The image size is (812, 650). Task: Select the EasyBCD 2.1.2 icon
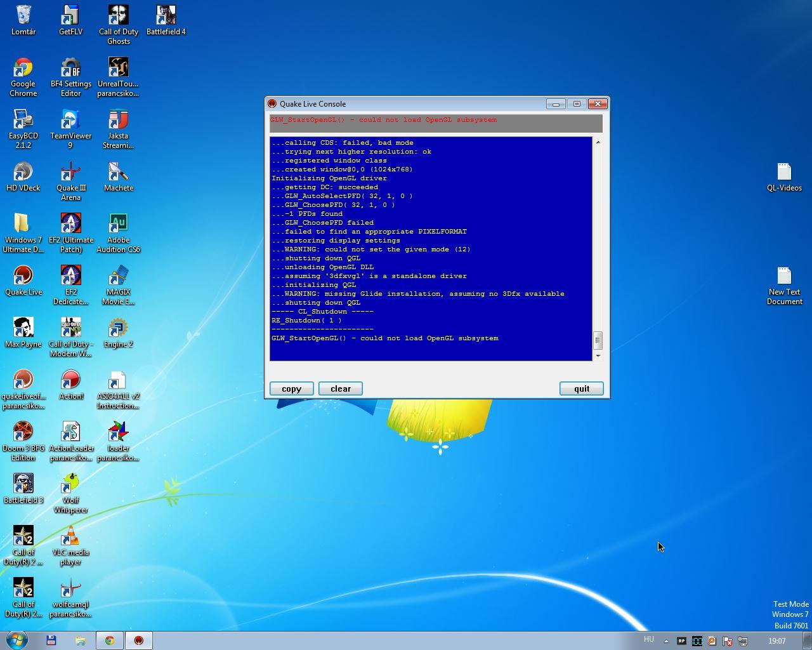(23, 129)
